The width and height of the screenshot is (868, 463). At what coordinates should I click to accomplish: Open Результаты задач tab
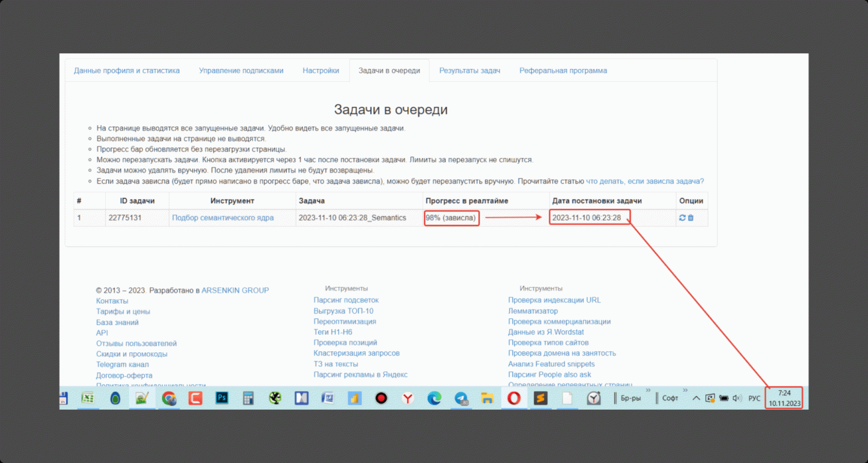[x=470, y=71]
